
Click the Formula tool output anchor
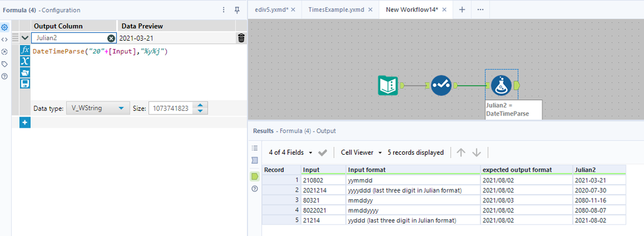tap(517, 86)
